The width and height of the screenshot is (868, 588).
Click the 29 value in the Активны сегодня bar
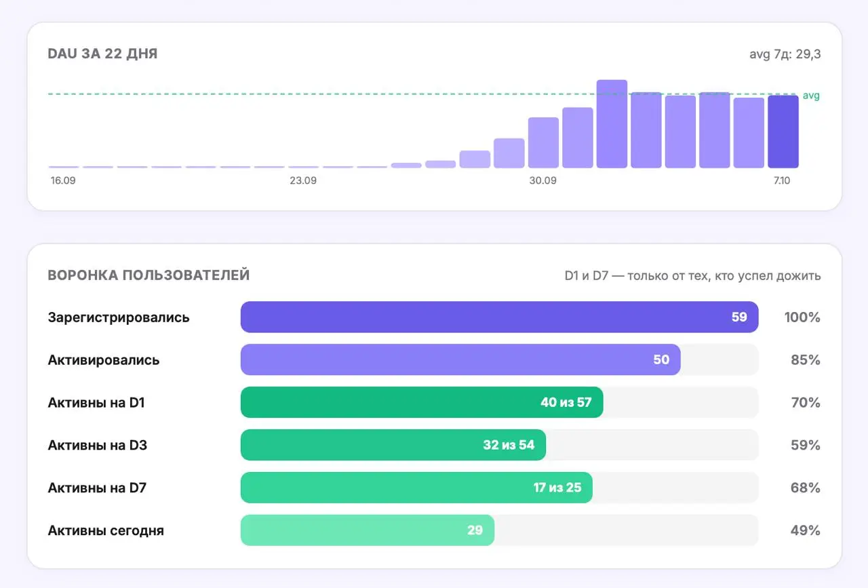pyautogui.click(x=475, y=531)
